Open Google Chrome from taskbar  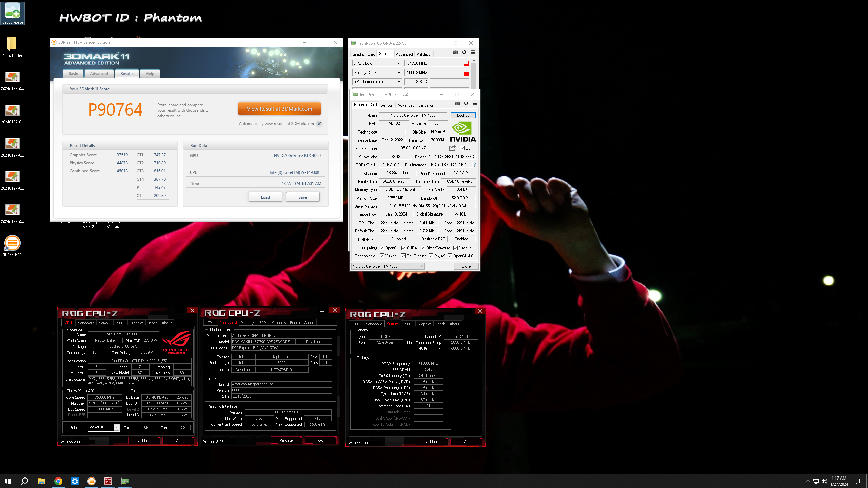(58, 481)
